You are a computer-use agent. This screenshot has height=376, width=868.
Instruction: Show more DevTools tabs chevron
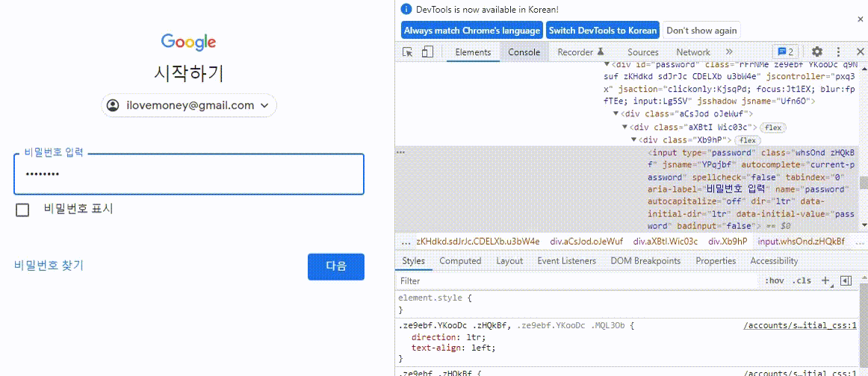pos(729,52)
